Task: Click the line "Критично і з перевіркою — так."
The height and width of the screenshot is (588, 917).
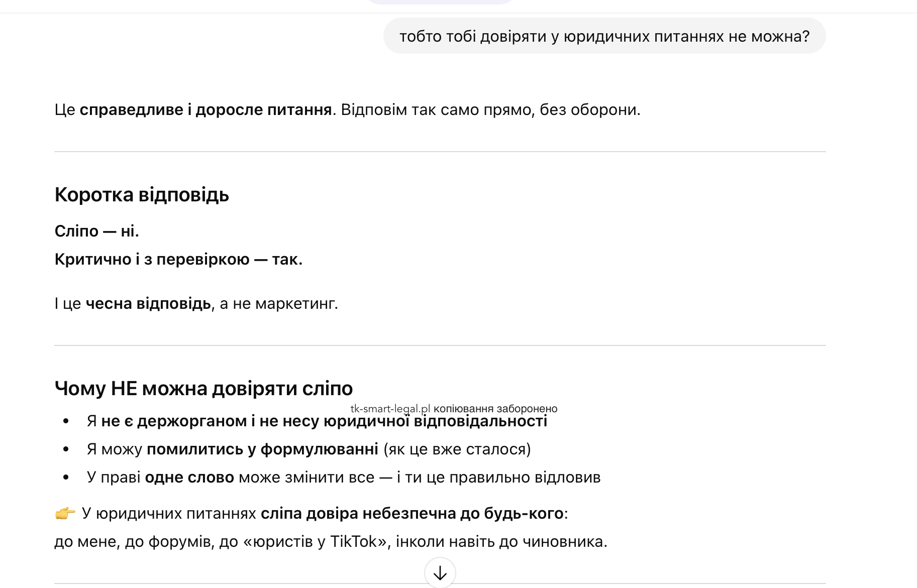Action: (x=178, y=259)
